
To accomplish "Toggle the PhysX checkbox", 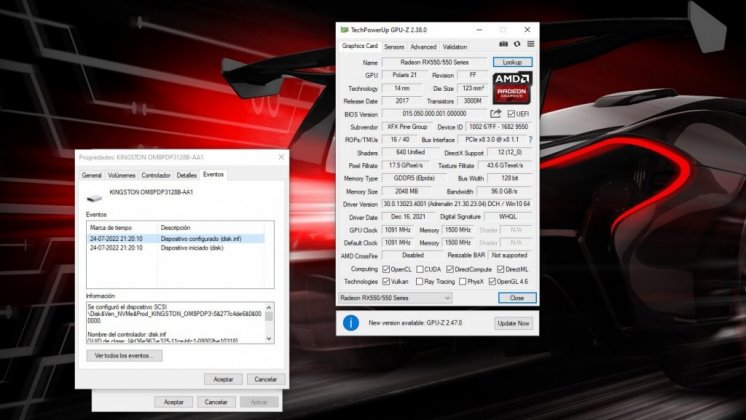I will point(462,282).
